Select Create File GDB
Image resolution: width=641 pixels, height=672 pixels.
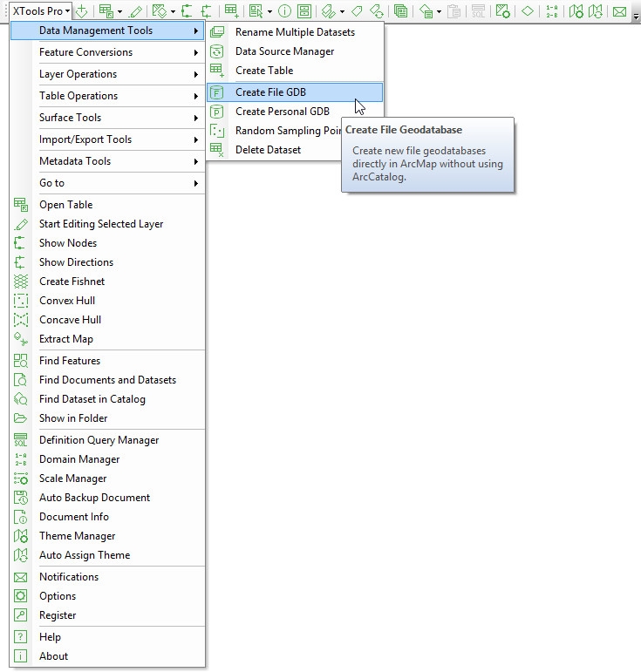(295, 92)
